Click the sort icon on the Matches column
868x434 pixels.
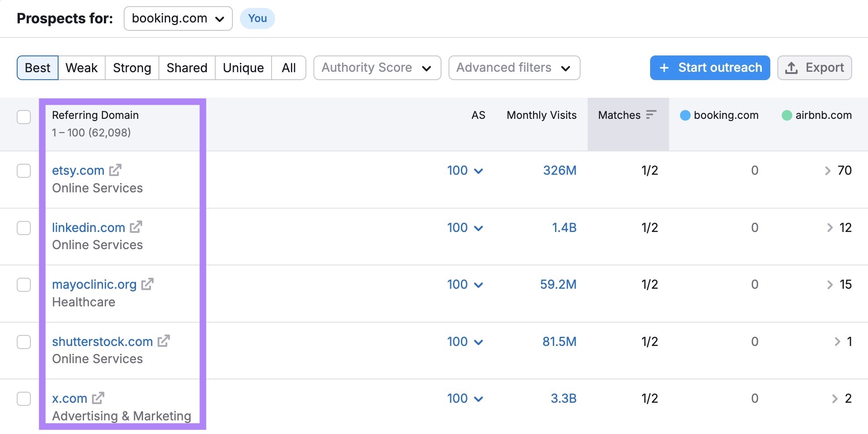pos(651,115)
